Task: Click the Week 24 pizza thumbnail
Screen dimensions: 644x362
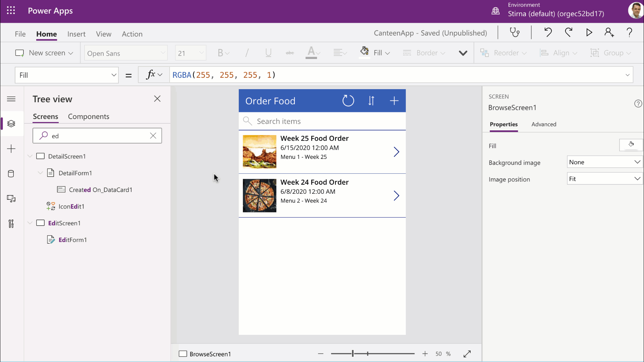Action: point(260,196)
